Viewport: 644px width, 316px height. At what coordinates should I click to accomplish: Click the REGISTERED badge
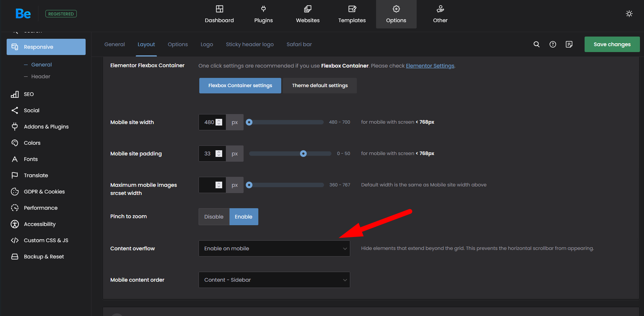coord(61,14)
